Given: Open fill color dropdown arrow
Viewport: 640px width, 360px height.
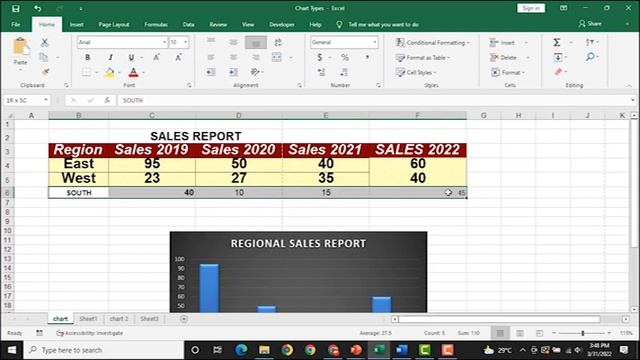Looking at the screenshot, I should coord(119,73).
